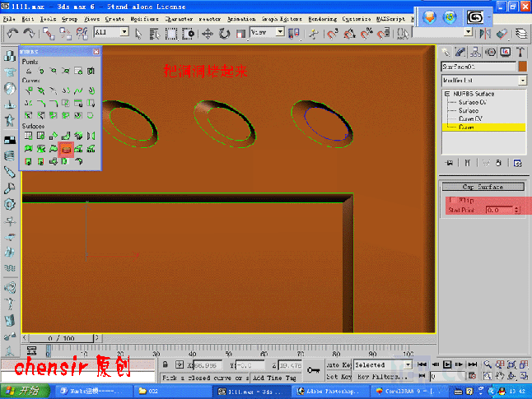Click the large Set Keys key icon
532x399 pixels.
[x=313, y=370]
